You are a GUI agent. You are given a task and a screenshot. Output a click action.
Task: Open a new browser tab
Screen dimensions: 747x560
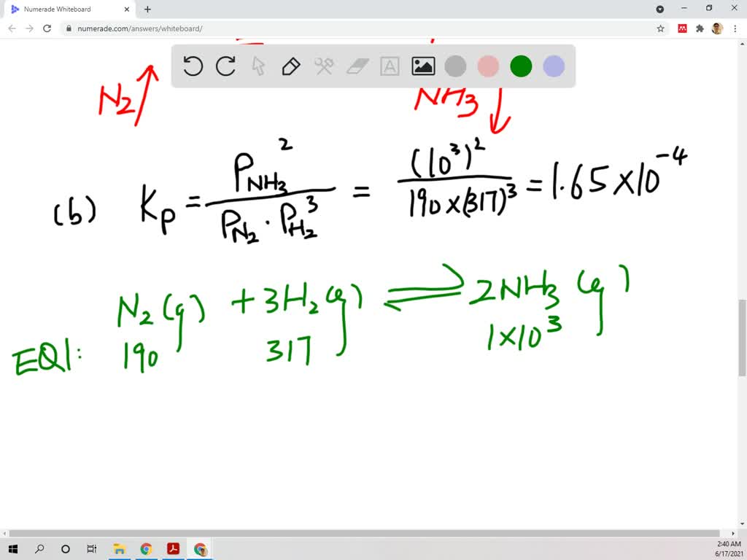click(x=147, y=9)
